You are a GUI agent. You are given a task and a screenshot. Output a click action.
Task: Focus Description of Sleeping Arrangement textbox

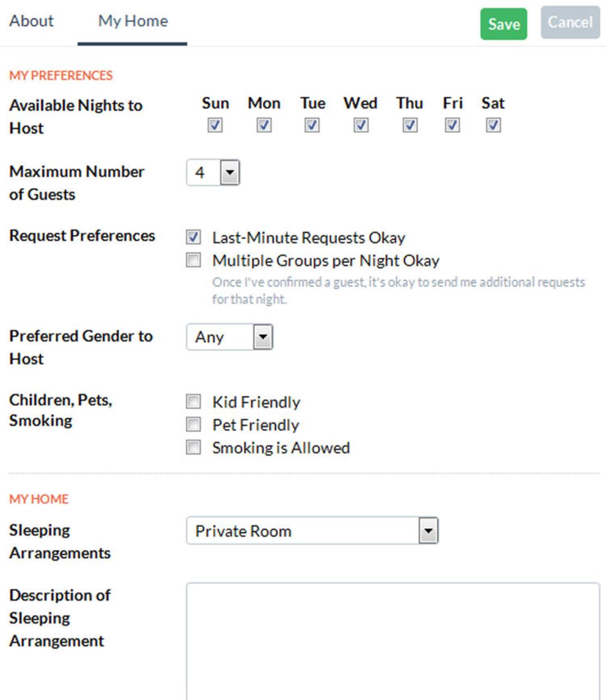coord(393,641)
